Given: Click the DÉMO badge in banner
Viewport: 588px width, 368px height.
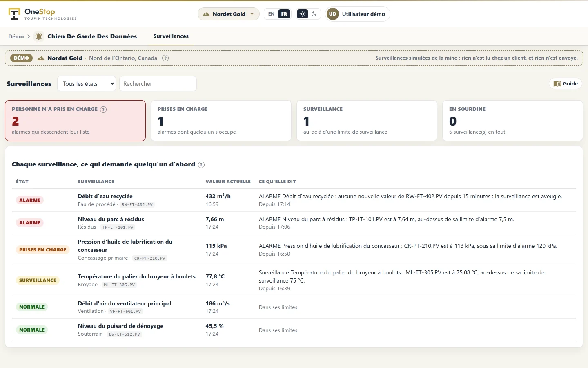Looking at the screenshot, I should pyautogui.click(x=21, y=58).
